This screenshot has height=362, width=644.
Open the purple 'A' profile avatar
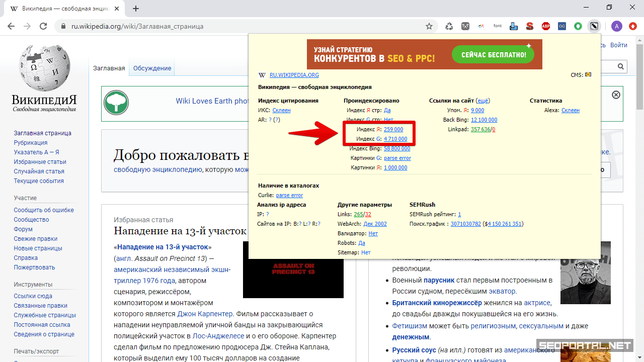pyautogui.click(x=617, y=26)
